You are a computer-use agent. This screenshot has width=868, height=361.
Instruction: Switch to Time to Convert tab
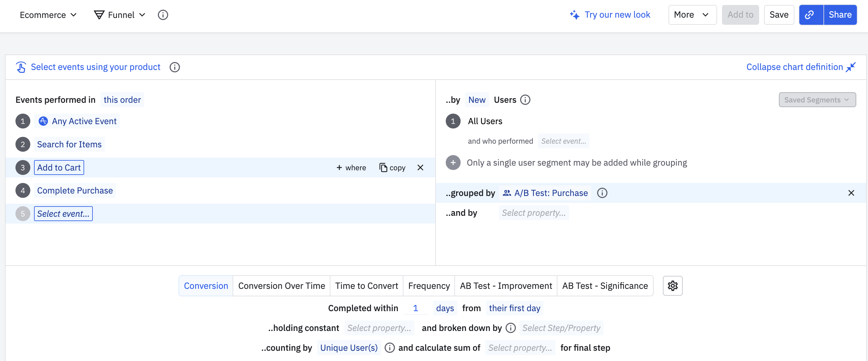pyautogui.click(x=366, y=286)
